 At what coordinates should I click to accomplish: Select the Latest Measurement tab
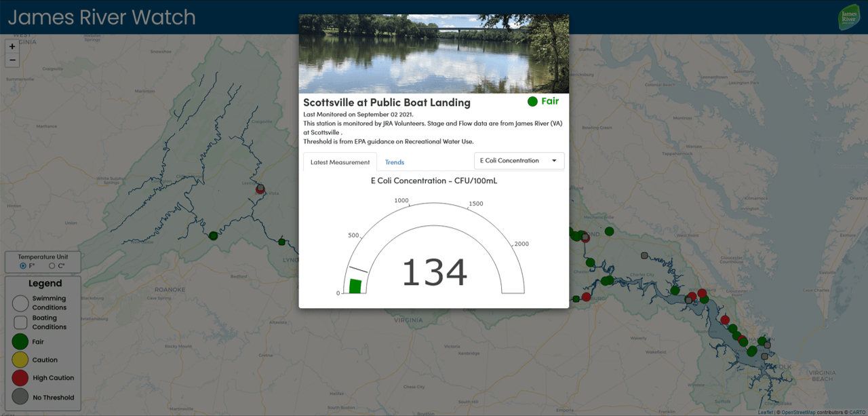pos(340,162)
